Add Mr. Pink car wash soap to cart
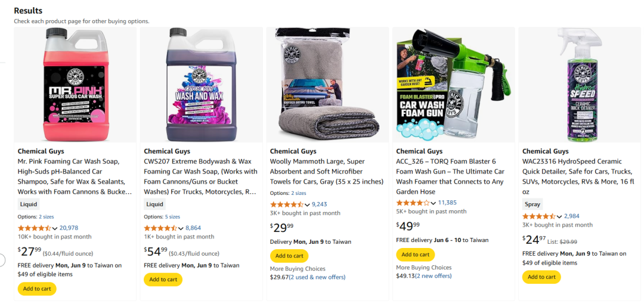Screen dimensions: 644x307 (x=37, y=289)
